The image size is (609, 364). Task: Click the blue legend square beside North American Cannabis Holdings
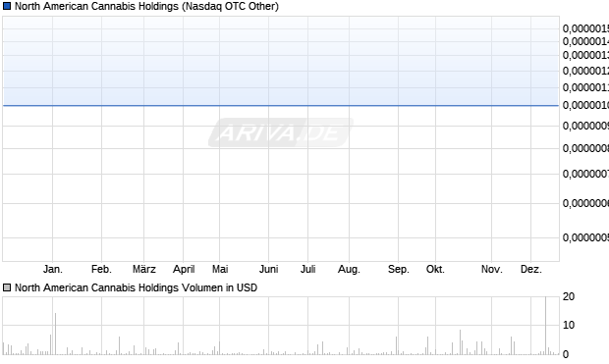pos(7,6)
